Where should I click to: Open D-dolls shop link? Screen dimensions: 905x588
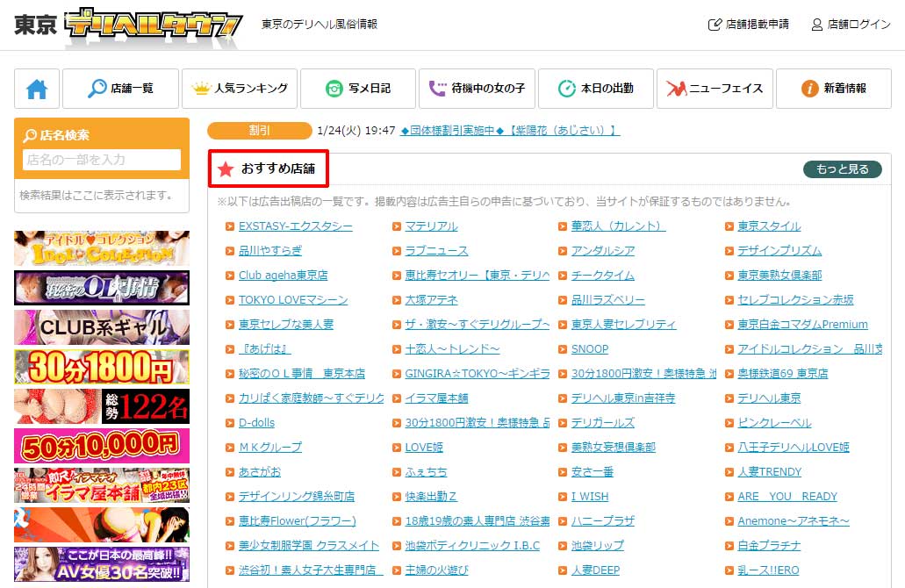(x=257, y=423)
